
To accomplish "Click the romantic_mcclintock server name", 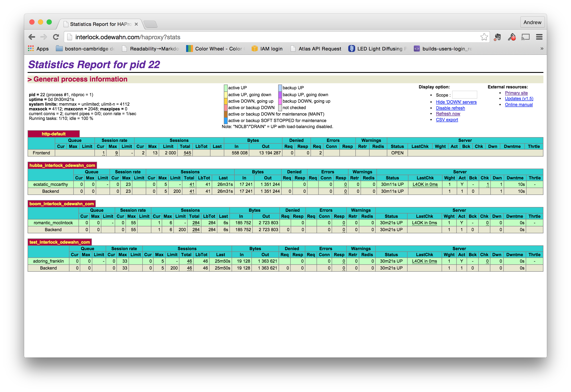I will 53,223.
